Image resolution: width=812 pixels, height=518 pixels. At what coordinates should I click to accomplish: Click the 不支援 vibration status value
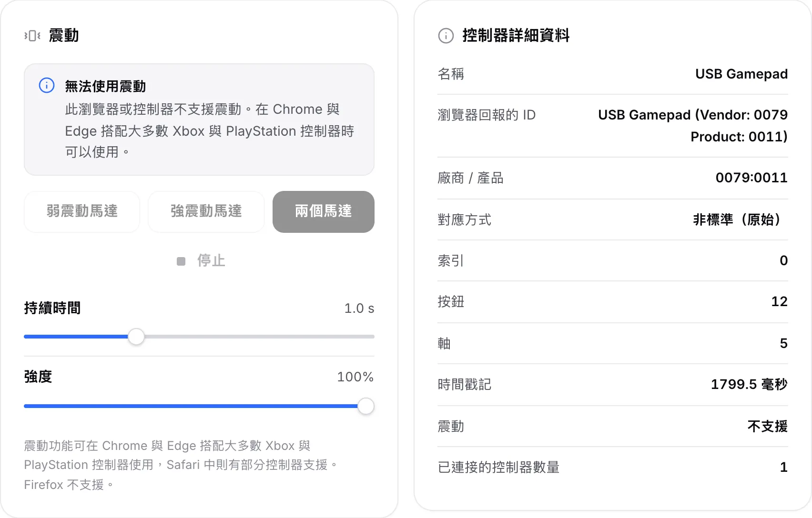click(x=768, y=426)
